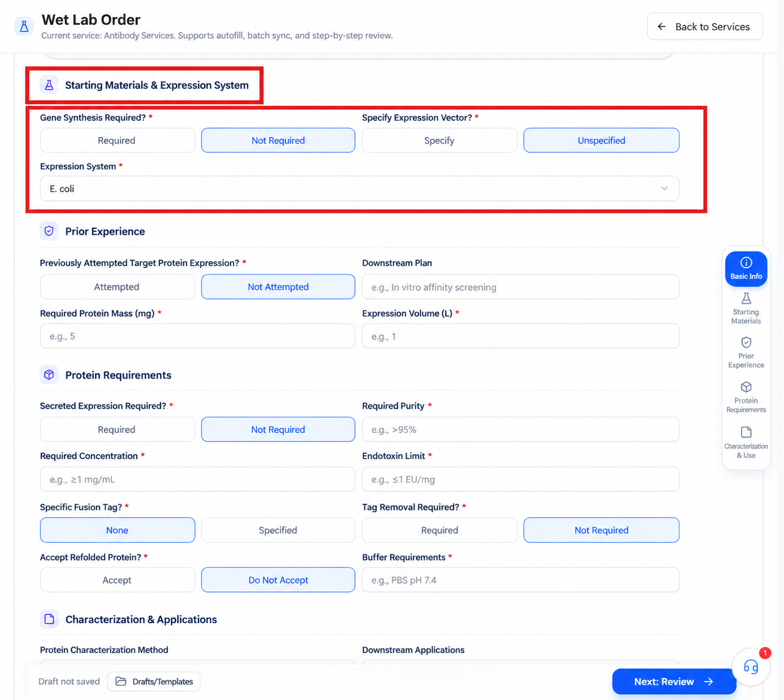Click the Required Purity input field

(x=521, y=429)
